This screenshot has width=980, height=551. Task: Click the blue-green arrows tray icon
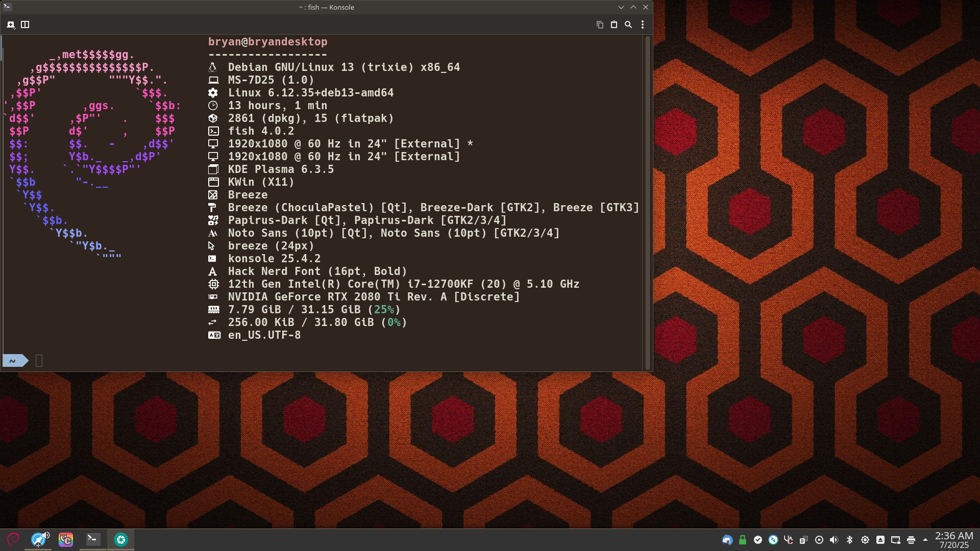tap(773, 540)
